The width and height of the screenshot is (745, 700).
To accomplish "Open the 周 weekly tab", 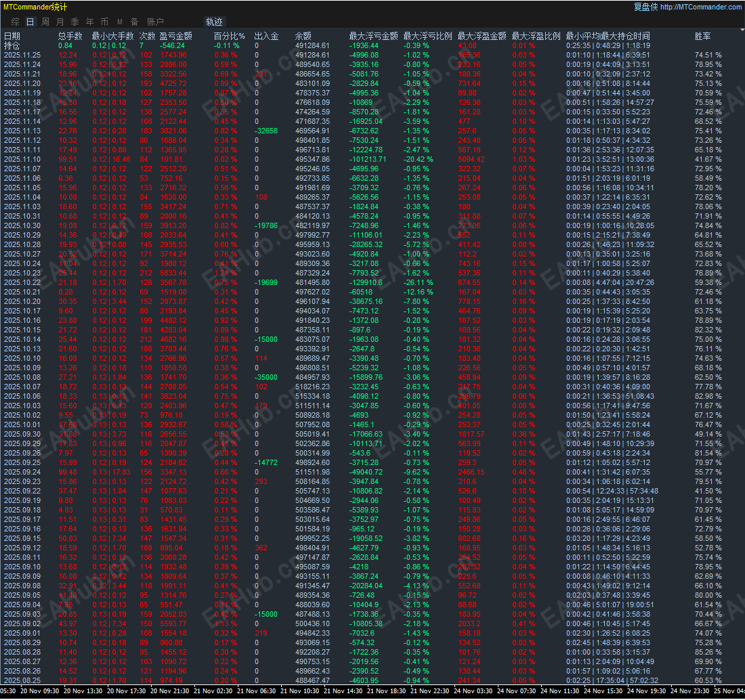I will [45, 22].
